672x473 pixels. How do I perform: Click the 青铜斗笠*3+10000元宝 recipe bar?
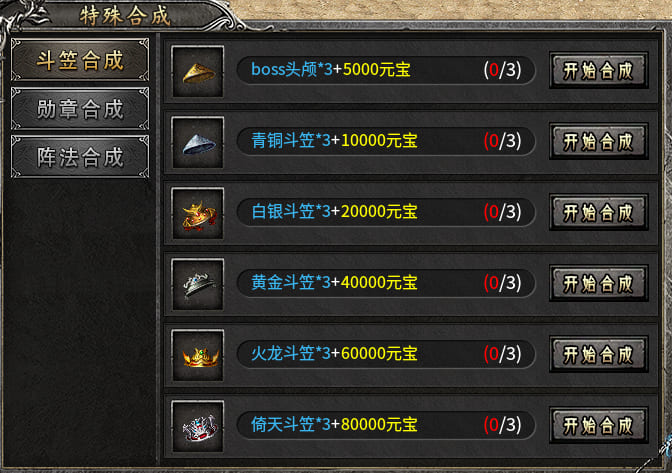(386, 141)
